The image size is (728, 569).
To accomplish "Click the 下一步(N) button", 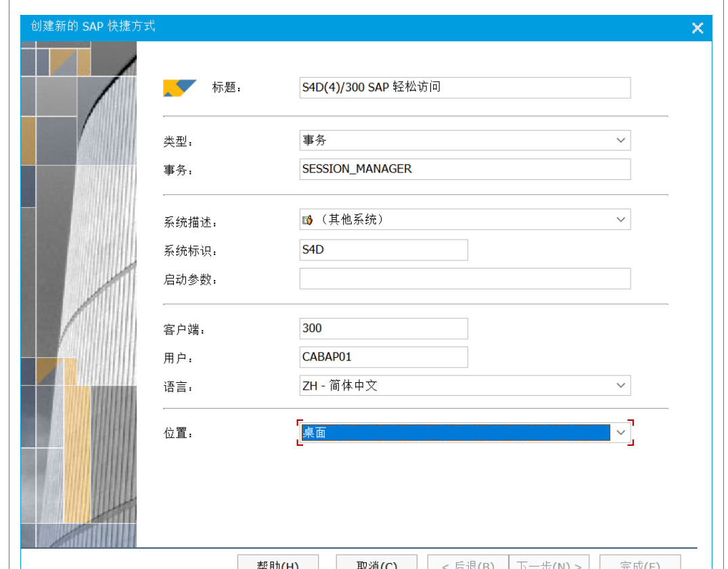I will pos(549,562).
